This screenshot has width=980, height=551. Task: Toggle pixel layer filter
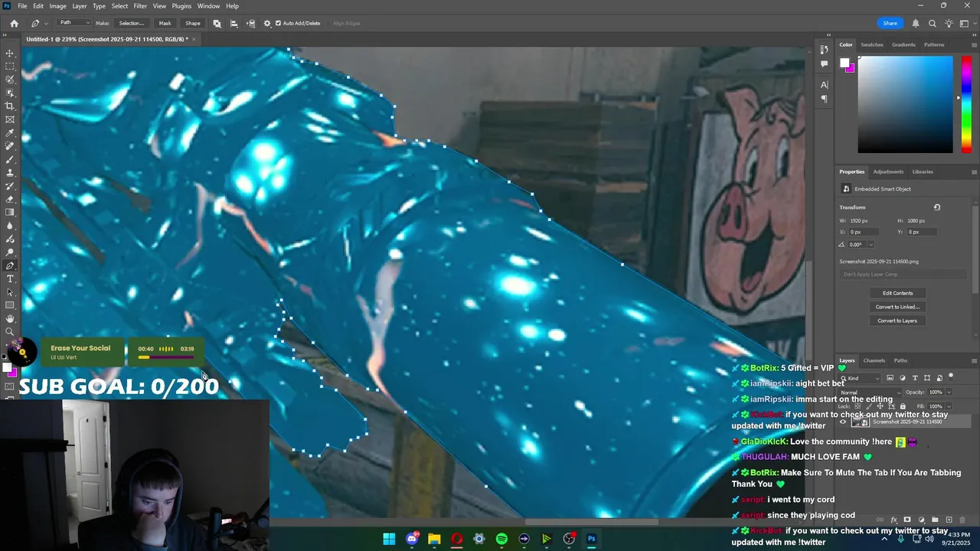click(890, 378)
